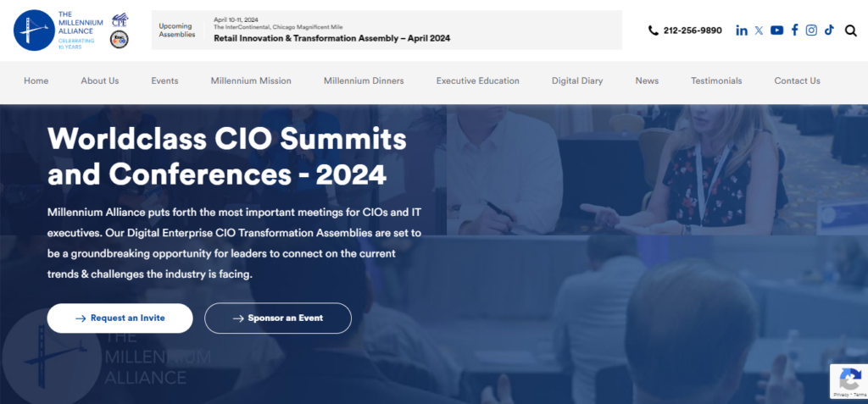Viewport: 868px width, 404px height.
Task: Open the X (Twitter) icon
Action: pos(759,30)
